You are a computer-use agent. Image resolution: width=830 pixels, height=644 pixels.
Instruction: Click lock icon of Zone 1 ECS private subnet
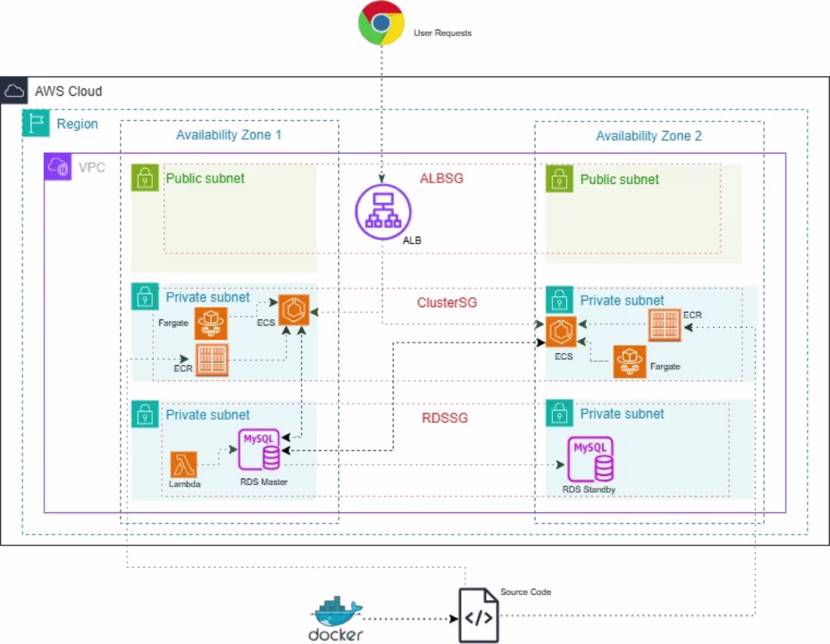coord(145,296)
